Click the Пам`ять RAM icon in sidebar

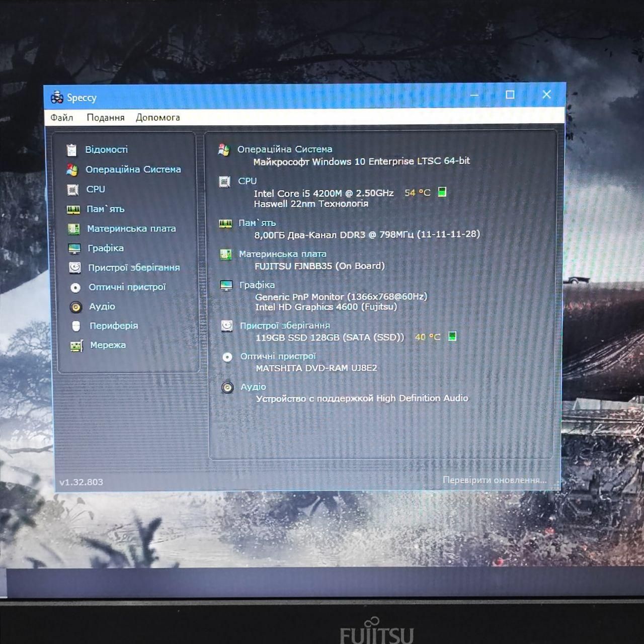tap(73, 209)
